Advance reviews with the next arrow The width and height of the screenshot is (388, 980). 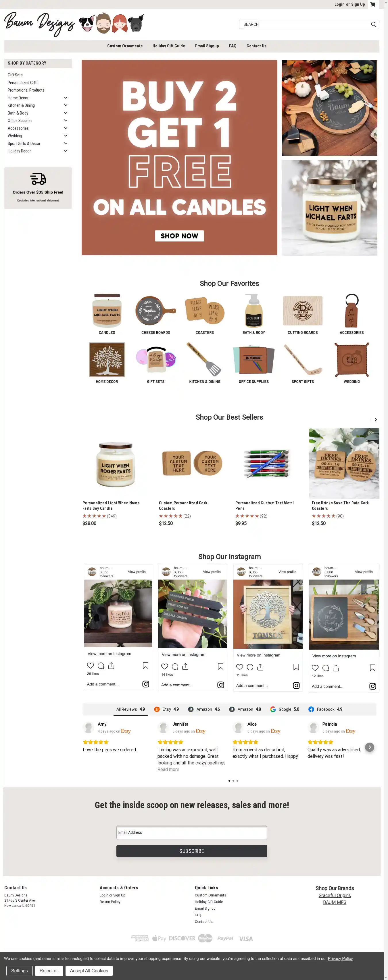coord(369,747)
